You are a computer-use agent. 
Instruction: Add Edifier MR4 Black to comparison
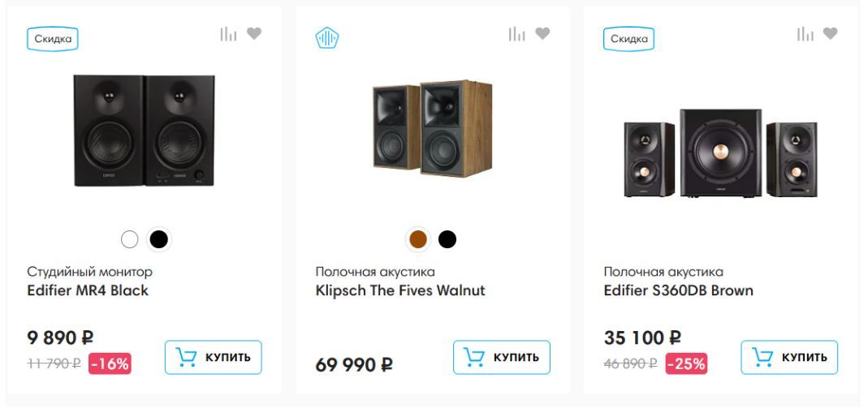[x=229, y=34]
